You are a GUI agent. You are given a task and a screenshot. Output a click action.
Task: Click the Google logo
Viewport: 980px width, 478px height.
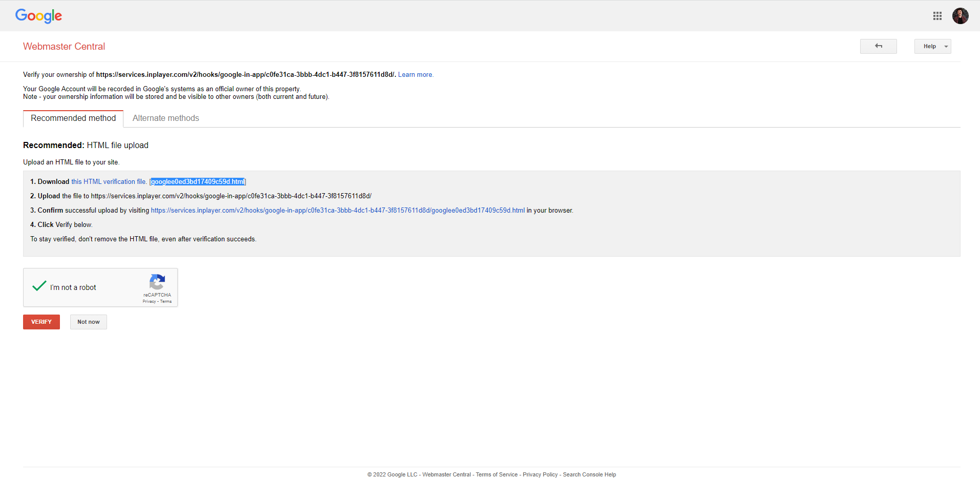point(39,16)
